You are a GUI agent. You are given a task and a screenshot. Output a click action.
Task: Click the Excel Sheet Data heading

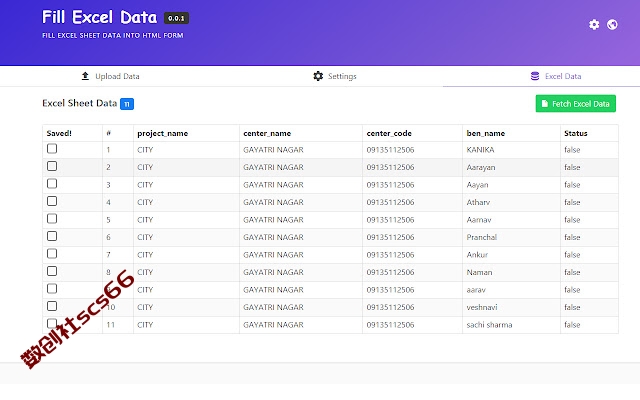[80, 103]
